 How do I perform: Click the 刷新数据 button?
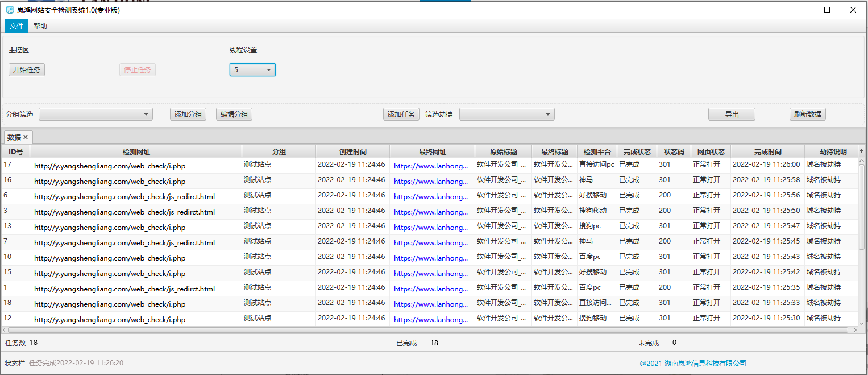coord(807,114)
